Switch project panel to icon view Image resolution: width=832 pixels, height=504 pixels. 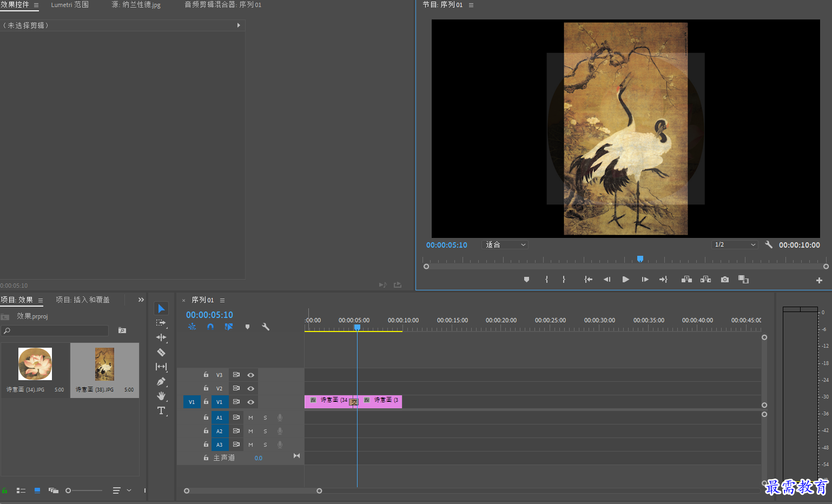coord(37,490)
